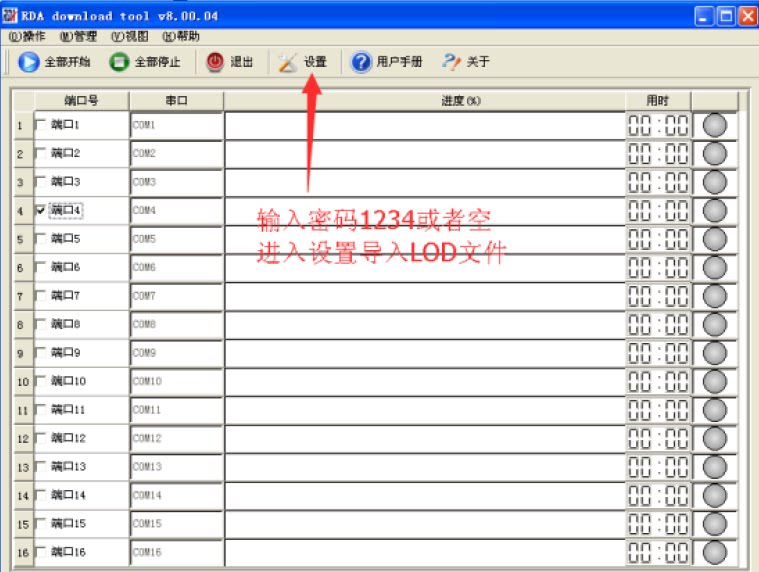Screen dimensions: 759x572
Task: Enable the 端口10 checkbox
Action: point(41,381)
